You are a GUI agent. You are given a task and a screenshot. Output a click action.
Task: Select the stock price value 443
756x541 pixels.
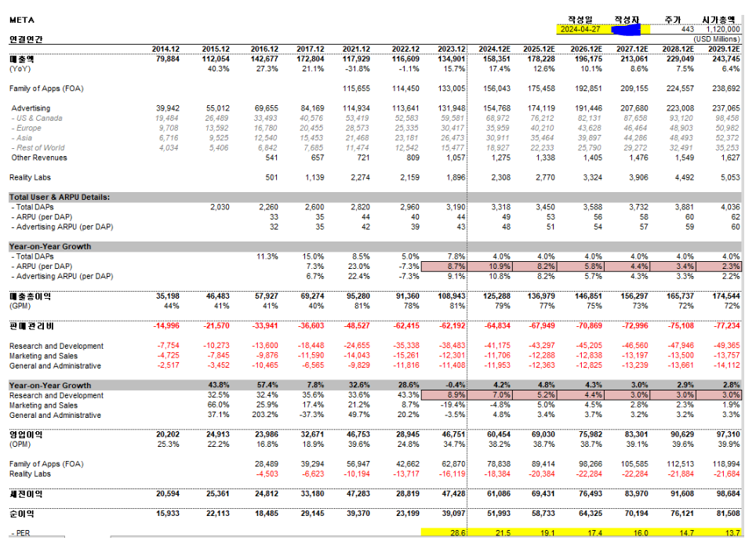click(x=688, y=30)
